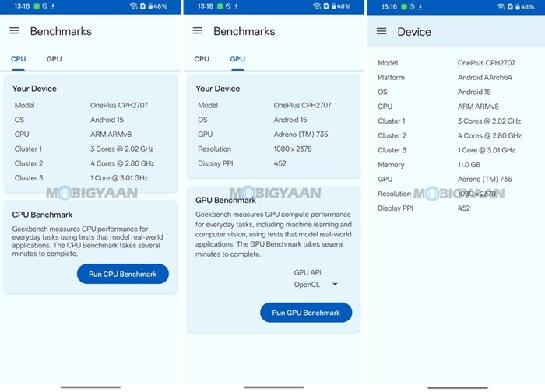
Task: Run the CPU Benchmark
Action: point(123,274)
